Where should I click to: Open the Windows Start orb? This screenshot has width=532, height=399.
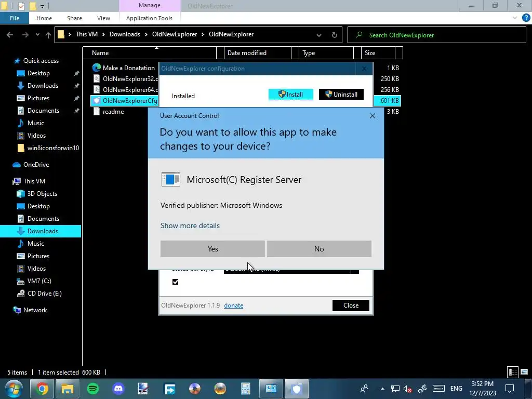[x=14, y=389]
